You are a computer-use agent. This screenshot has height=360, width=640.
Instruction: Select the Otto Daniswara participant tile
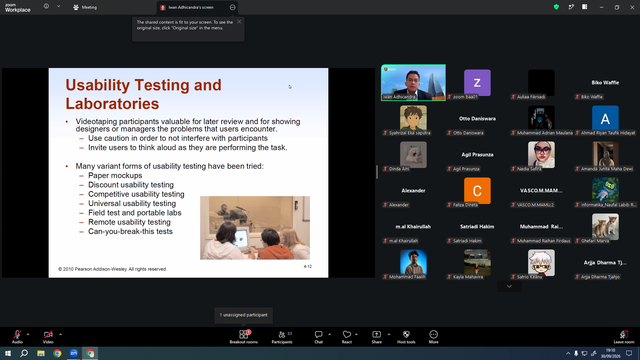pos(477,118)
